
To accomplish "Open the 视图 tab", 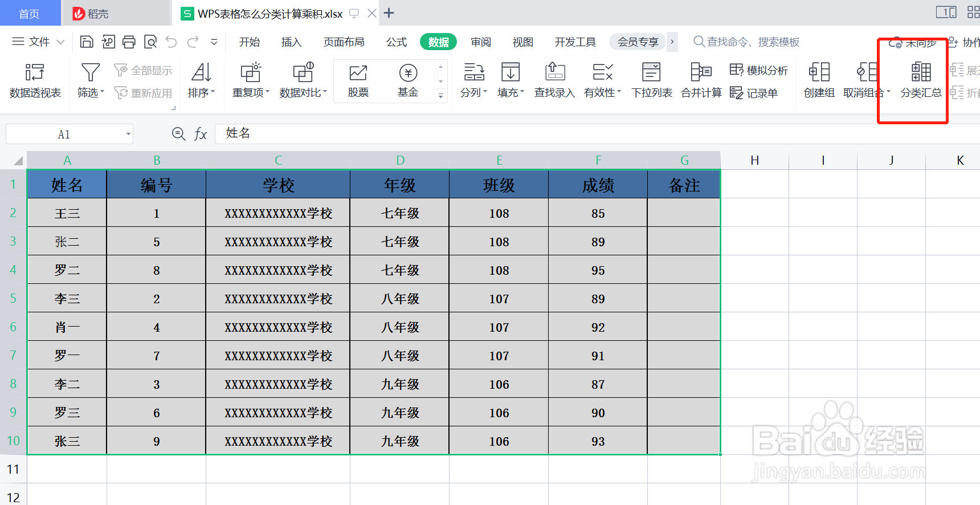I will [x=523, y=42].
